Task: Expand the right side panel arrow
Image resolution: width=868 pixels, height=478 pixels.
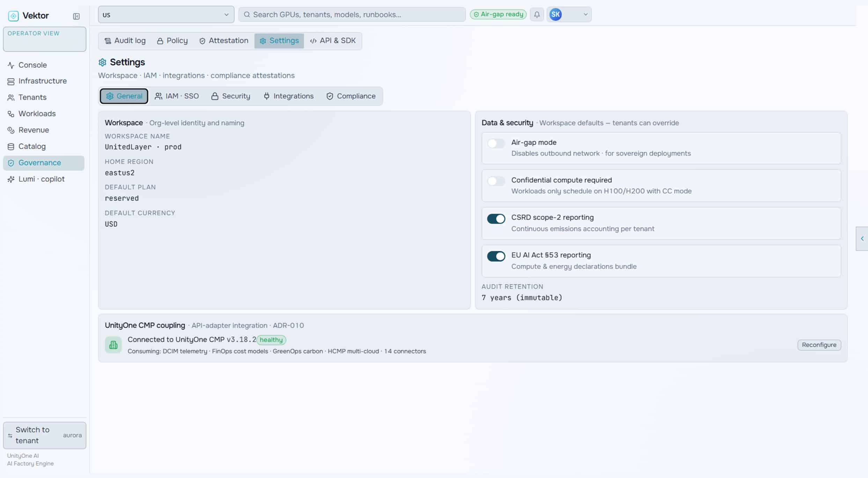Action: 862,239
